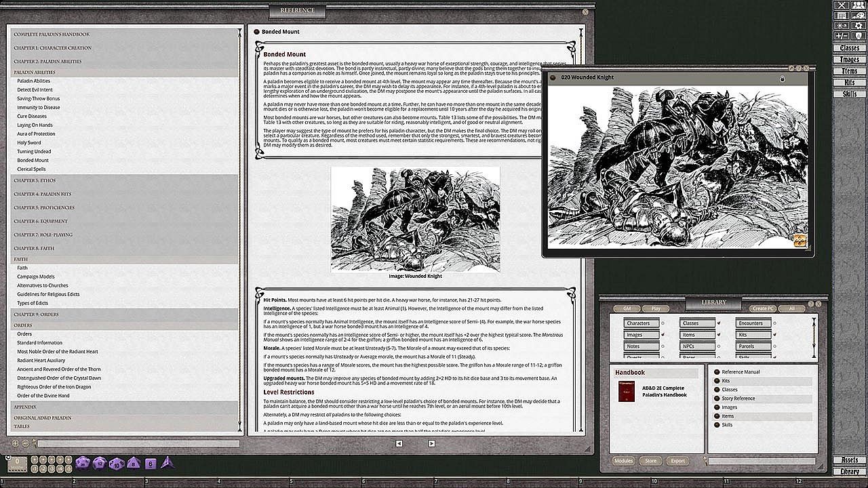Toggle the Characters checkbox in Library
The width and height of the screenshot is (868, 488).
pos(663,323)
